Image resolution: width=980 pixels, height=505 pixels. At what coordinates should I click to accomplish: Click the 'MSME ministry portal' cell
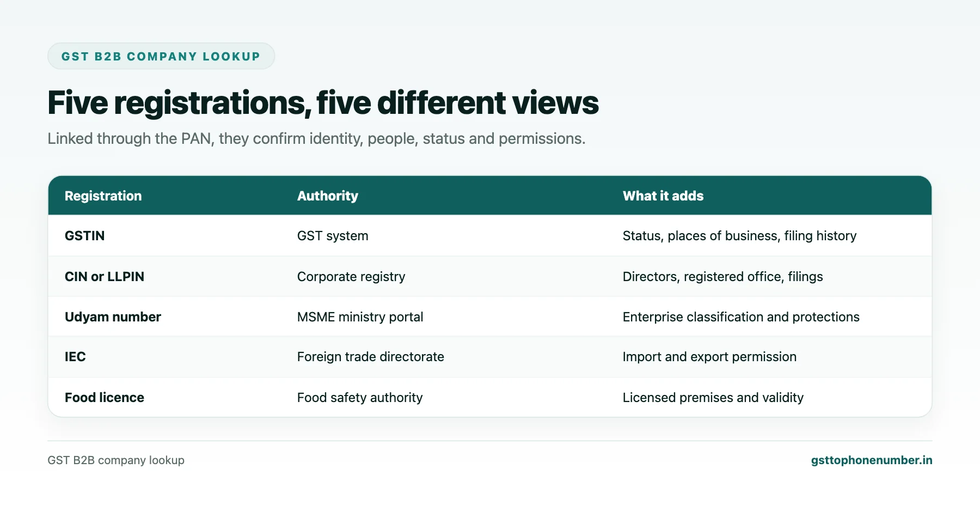tap(360, 317)
